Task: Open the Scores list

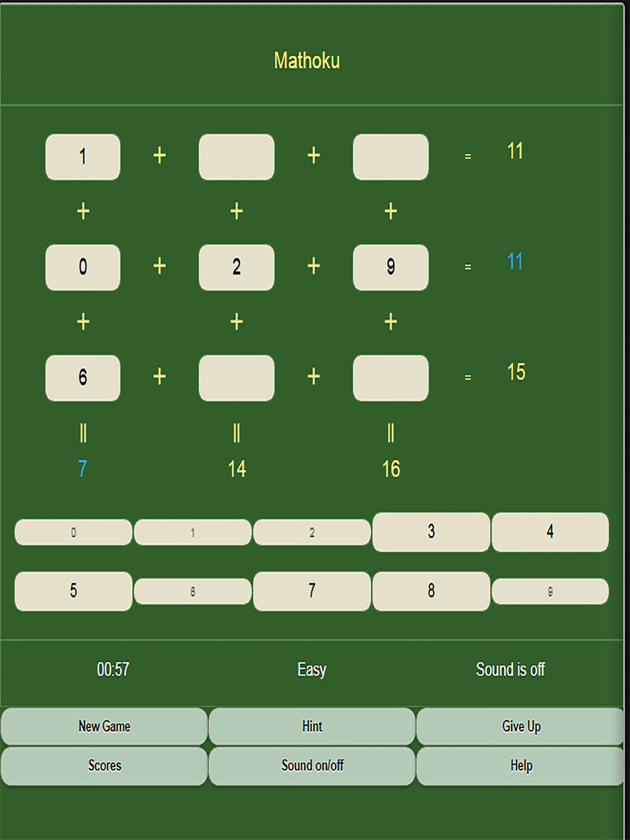Action: click(x=105, y=766)
